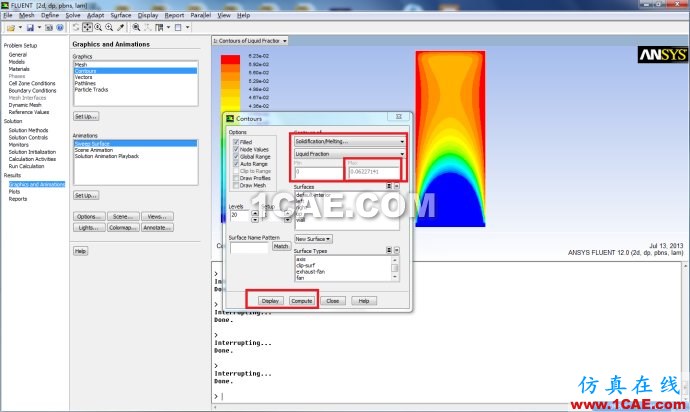Expand the arrow beside save icon
Screen dimensions: 690x412
[x=39, y=28]
